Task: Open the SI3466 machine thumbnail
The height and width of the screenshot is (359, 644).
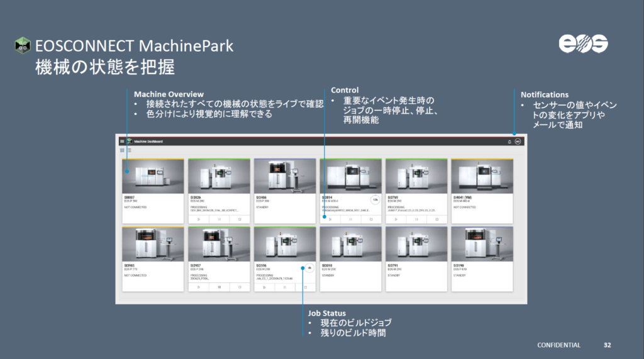Action: pyautogui.click(x=285, y=177)
